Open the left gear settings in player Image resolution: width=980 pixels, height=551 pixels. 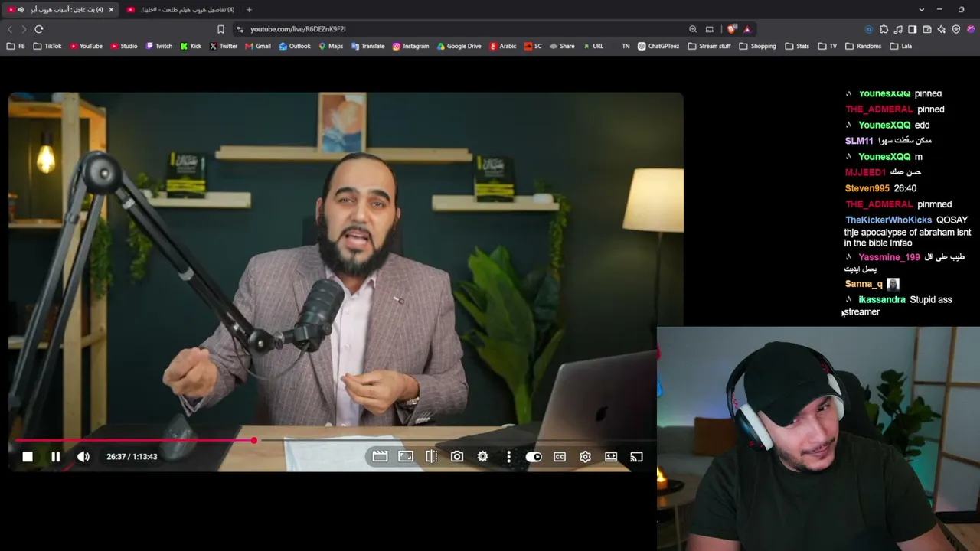click(x=482, y=457)
